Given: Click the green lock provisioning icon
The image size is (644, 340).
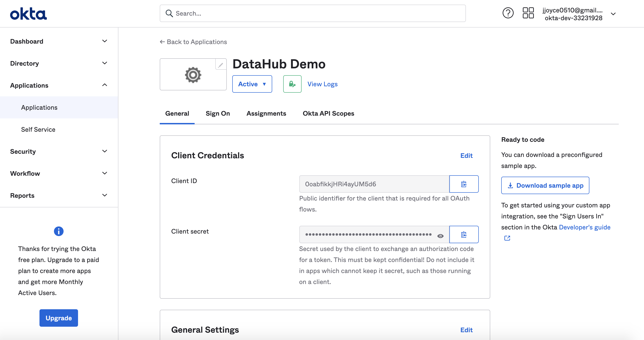Looking at the screenshot, I should tap(292, 84).
